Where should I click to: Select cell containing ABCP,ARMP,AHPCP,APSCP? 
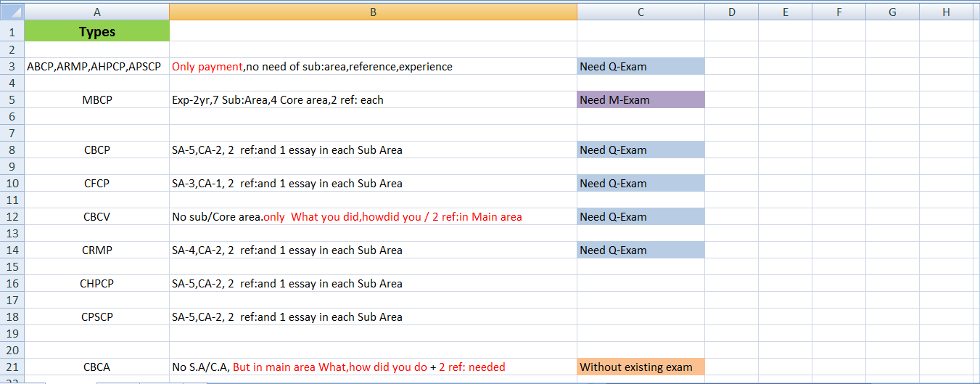click(96, 67)
